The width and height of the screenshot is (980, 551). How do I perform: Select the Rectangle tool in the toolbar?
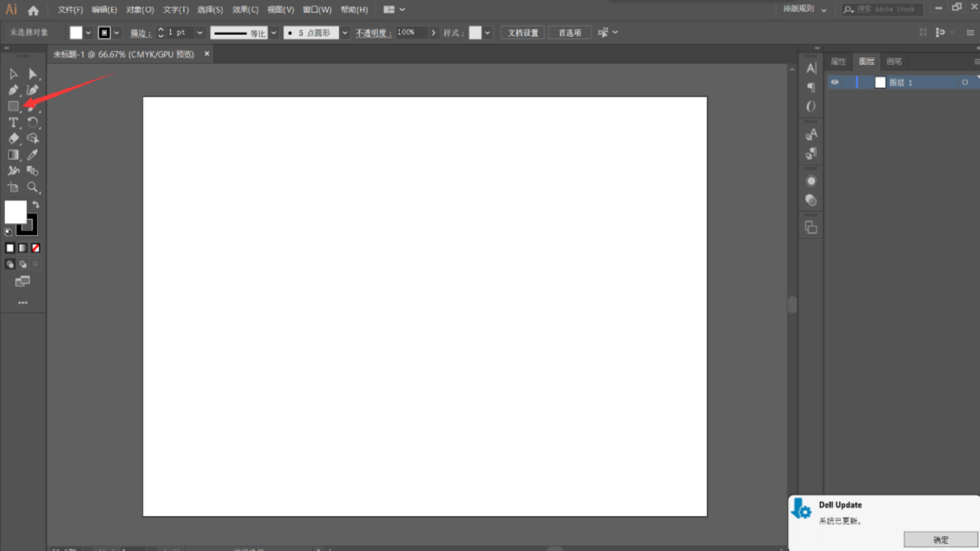pos(13,106)
